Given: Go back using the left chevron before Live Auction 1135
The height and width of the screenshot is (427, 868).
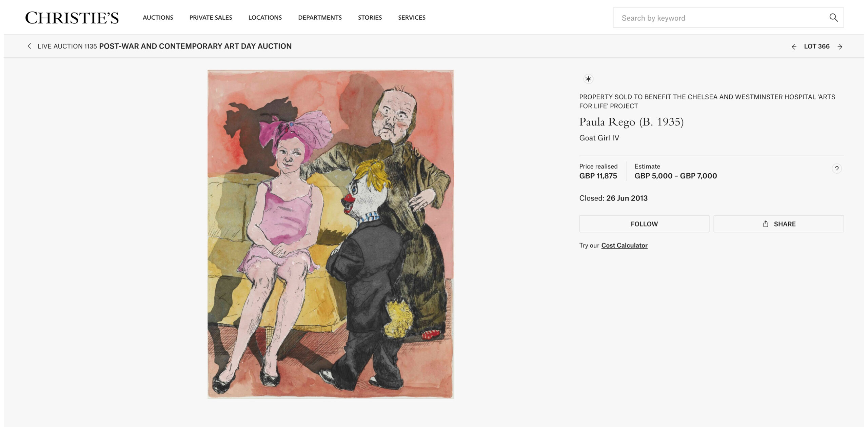Looking at the screenshot, I should click(29, 46).
